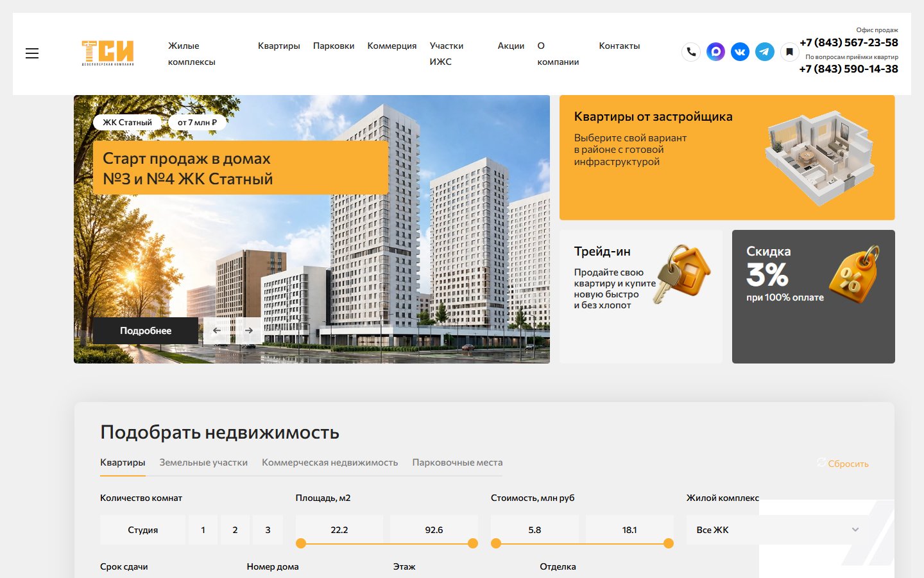Viewport: 924px width, 578px height.
Task: Click the ЖК Статный tag on banner
Action: point(128,122)
